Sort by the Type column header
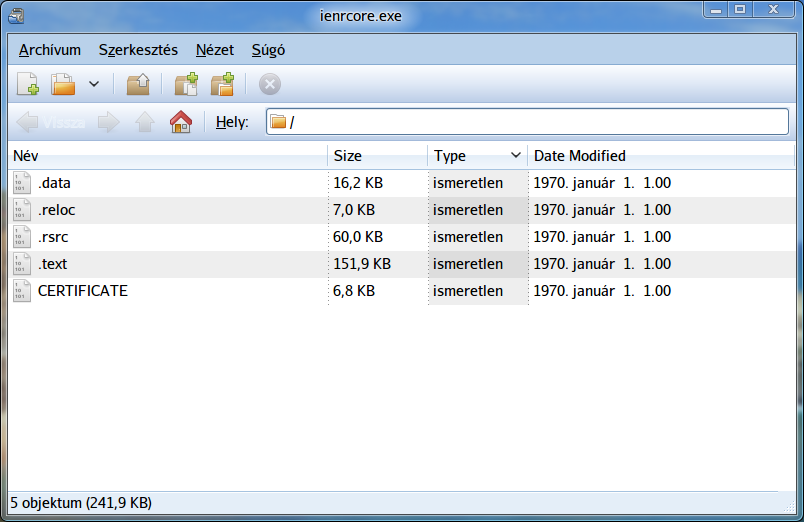Screen dimensions: 804x522 click(477, 156)
